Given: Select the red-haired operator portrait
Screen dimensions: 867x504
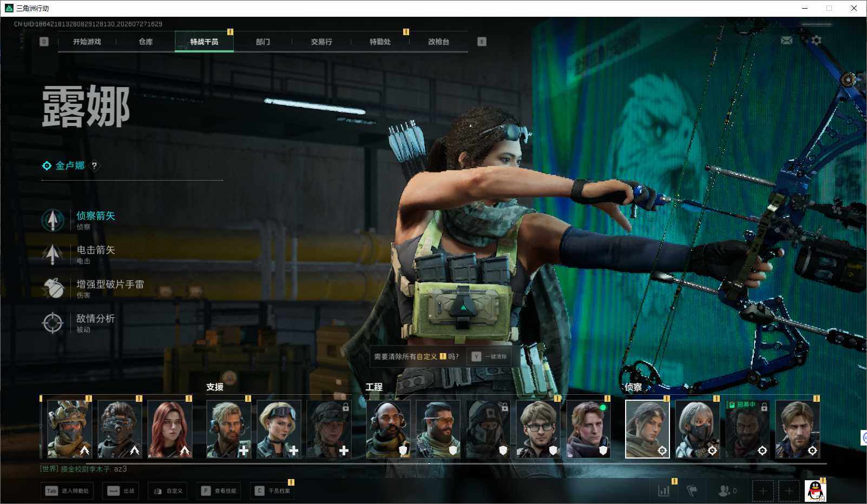Looking at the screenshot, I should coord(170,429).
